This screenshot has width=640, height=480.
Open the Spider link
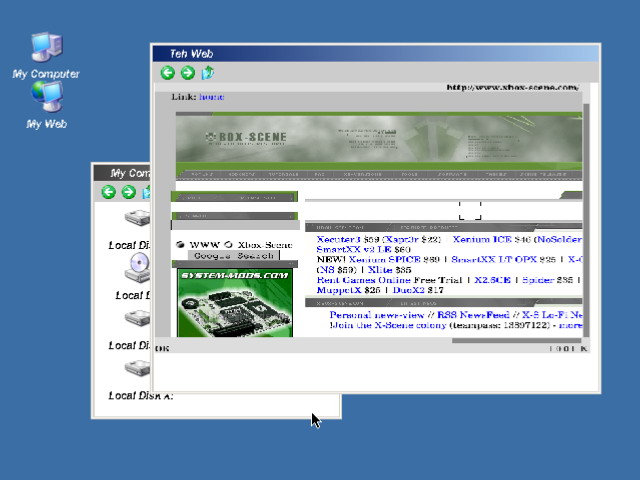coord(538,280)
